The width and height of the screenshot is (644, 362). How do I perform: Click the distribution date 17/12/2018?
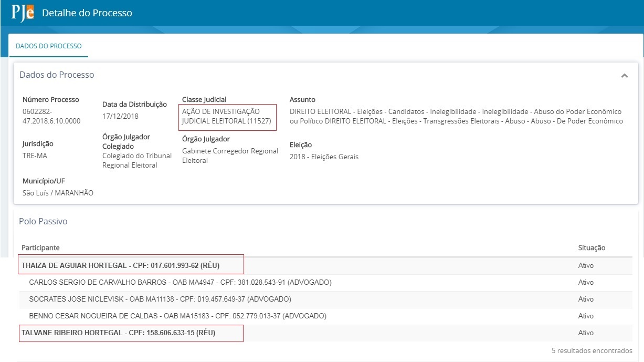coord(120,116)
